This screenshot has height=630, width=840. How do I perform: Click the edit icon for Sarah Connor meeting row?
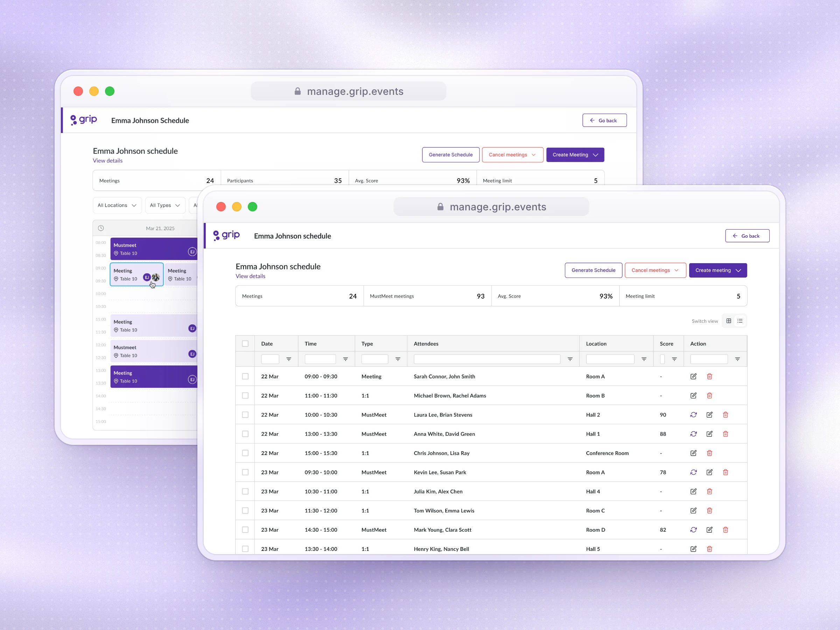(693, 376)
